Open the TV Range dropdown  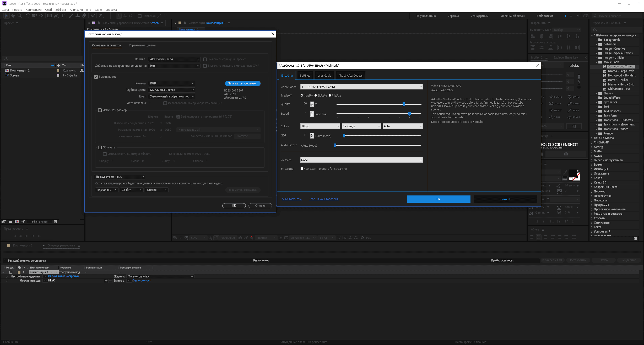coord(361,126)
